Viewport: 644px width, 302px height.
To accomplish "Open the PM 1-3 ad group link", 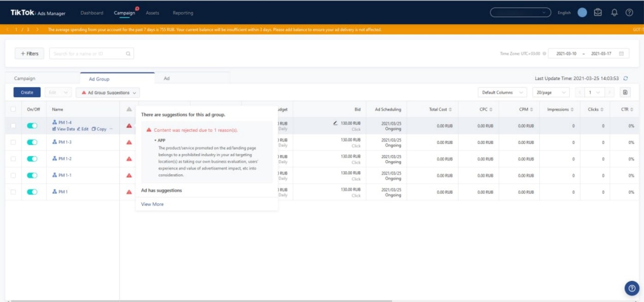I will [x=65, y=142].
